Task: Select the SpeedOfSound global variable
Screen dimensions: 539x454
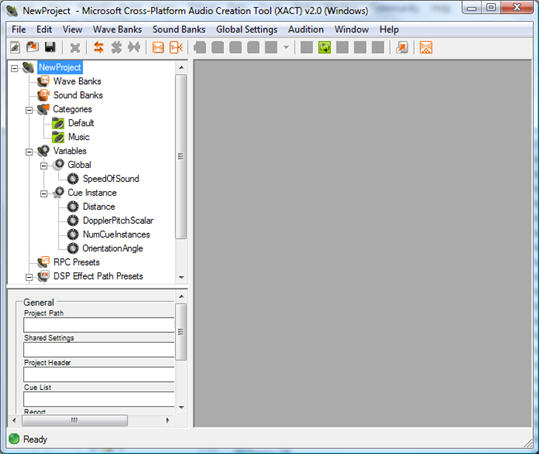Action: click(x=111, y=179)
